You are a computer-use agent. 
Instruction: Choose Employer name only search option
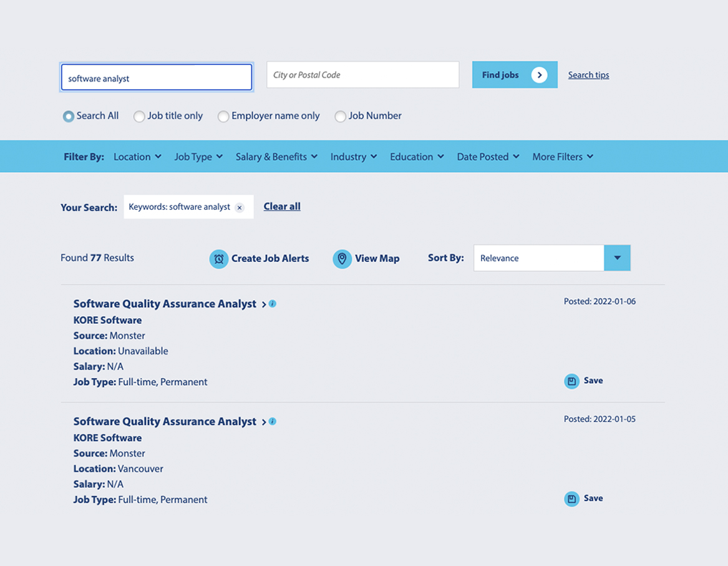(x=223, y=116)
